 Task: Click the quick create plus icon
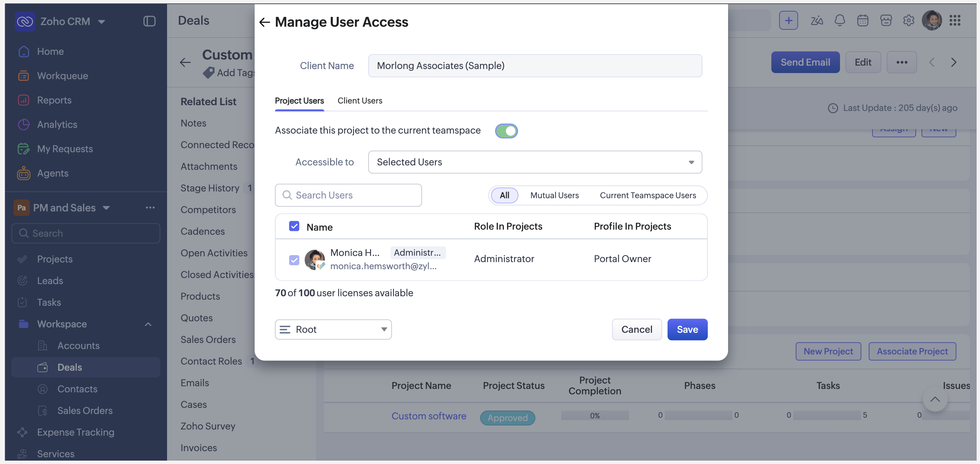coord(788,21)
